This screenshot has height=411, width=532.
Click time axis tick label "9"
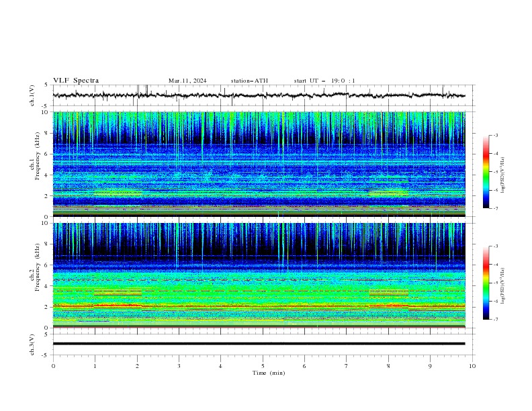pyautogui.click(x=430, y=366)
